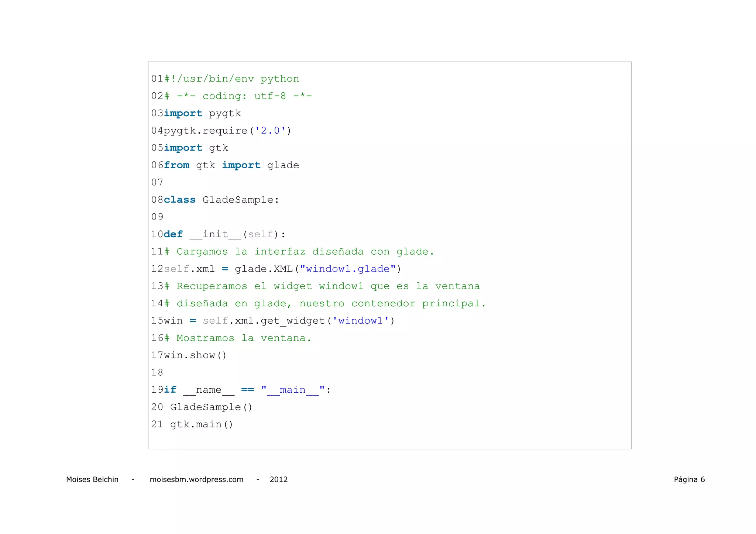
Task: Click the pygtk.require('2.0') line
Action: tap(227, 131)
